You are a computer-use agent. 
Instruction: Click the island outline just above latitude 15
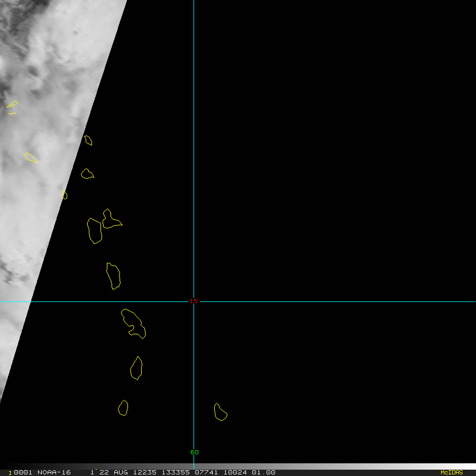tap(113, 276)
